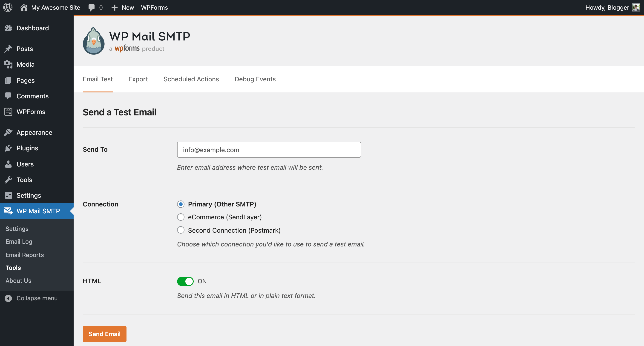Click the Email Reports menu item
Viewport: 644px width, 346px height.
click(x=24, y=254)
